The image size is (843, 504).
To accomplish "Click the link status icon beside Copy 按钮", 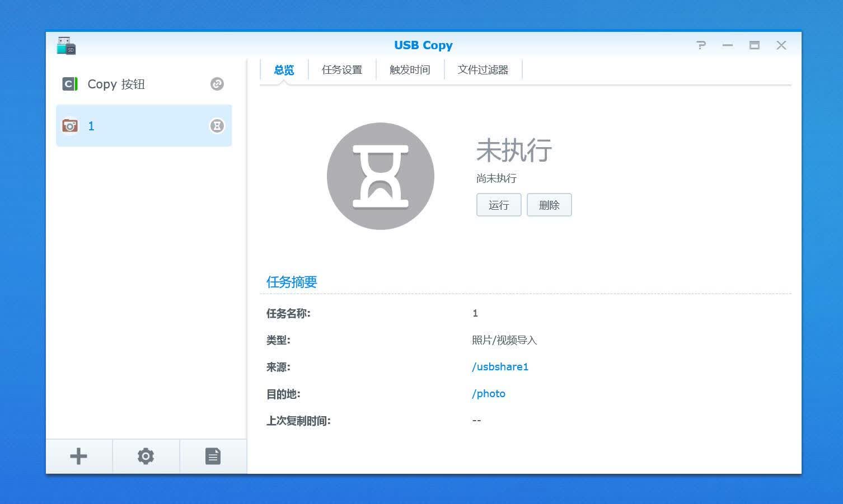I will pyautogui.click(x=217, y=84).
